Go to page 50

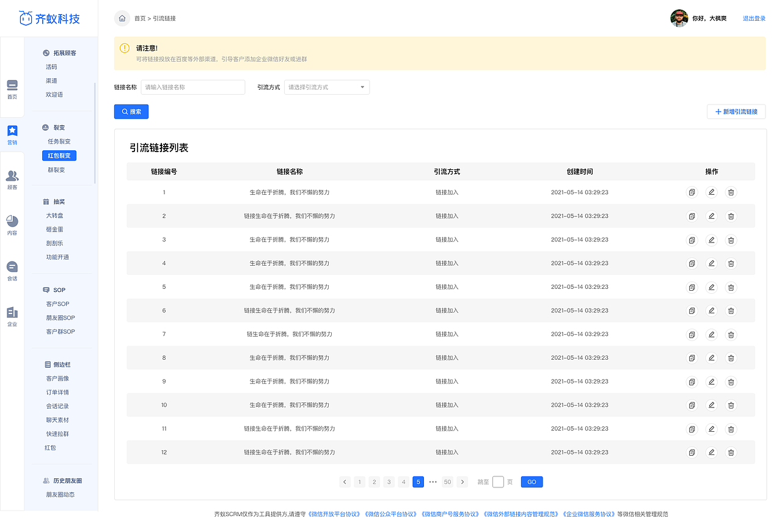click(447, 482)
